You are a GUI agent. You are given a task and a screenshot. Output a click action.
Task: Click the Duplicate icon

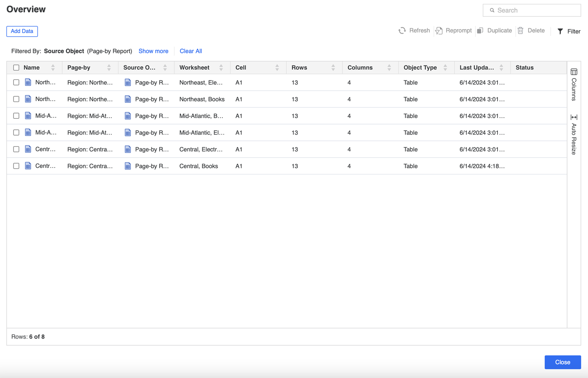pos(480,31)
